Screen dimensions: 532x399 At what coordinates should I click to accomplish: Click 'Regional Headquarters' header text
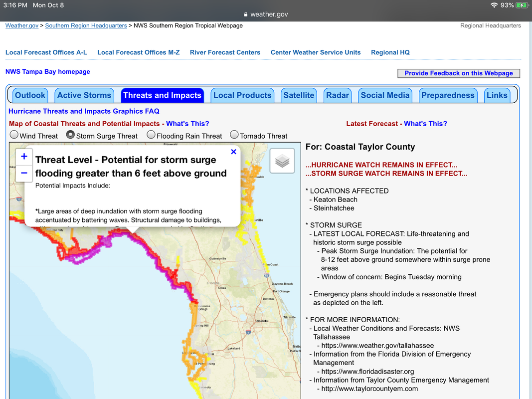[x=490, y=25]
